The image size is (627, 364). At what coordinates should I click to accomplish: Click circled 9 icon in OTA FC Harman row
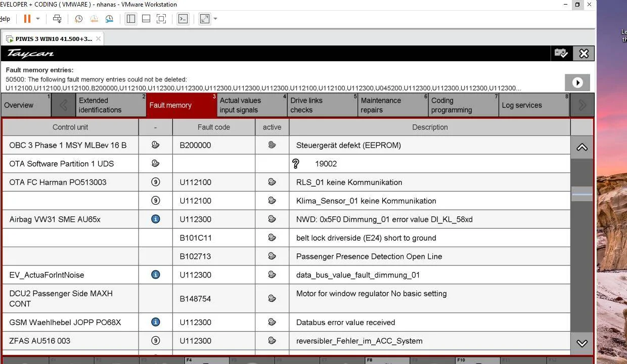[x=156, y=182]
